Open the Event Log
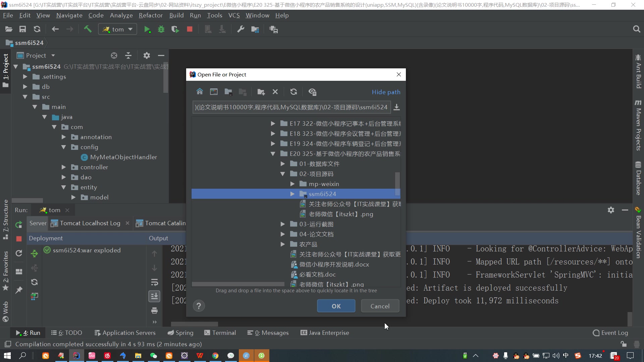The width and height of the screenshot is (644, 362). click(x=610, y=333)
